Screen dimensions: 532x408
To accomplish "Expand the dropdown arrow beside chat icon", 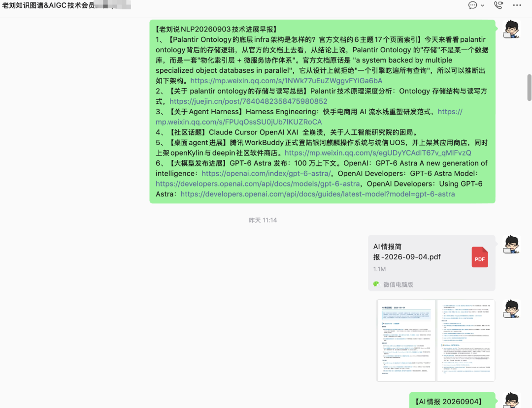I will [x=482, y=5].
